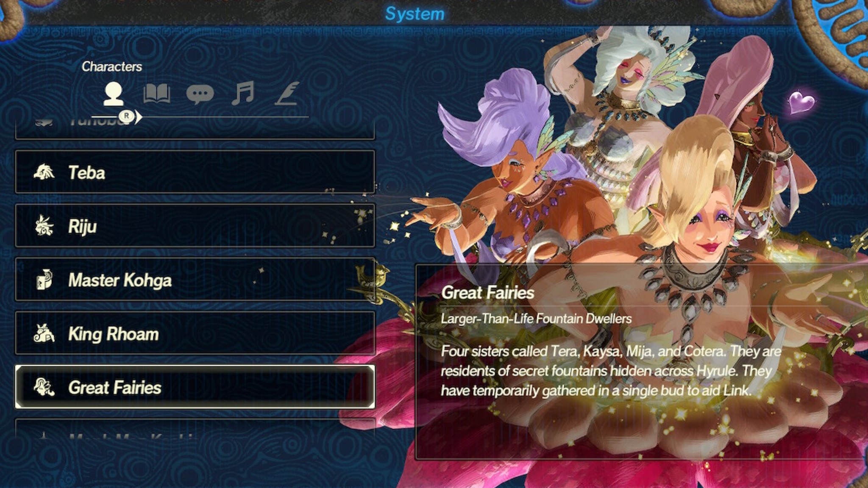The height and width of the screenshot is (488, 868).
Task: Open the feather quill tab icon
Action: [288, 93]
